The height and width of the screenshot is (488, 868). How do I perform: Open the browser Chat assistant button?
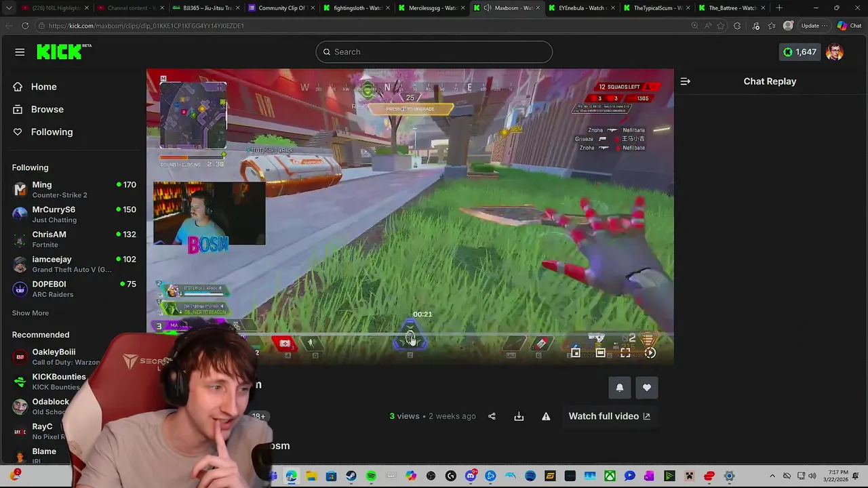(x=849, y=26)
